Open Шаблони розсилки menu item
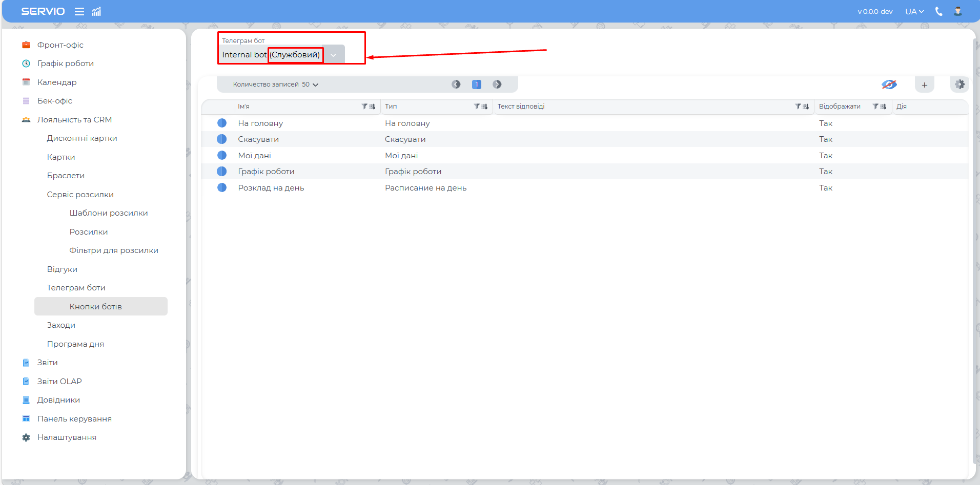Viewport: 980px width, 485px height. 109,213
